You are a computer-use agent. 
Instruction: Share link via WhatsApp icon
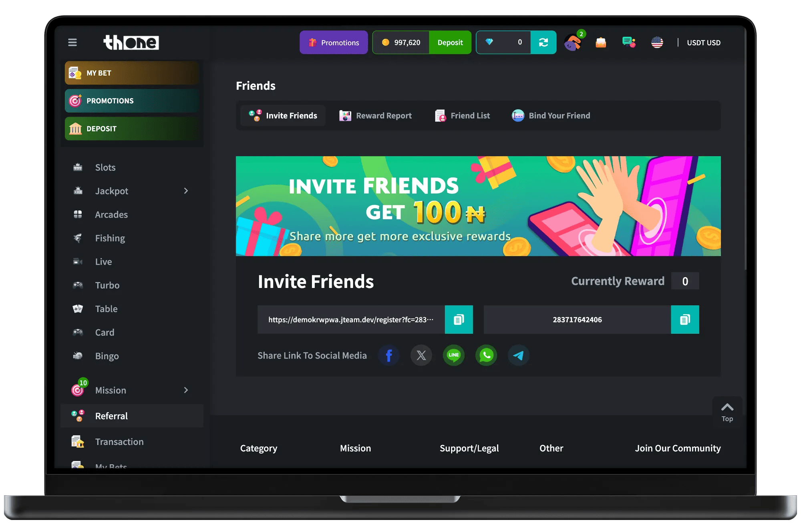[486, 355]
